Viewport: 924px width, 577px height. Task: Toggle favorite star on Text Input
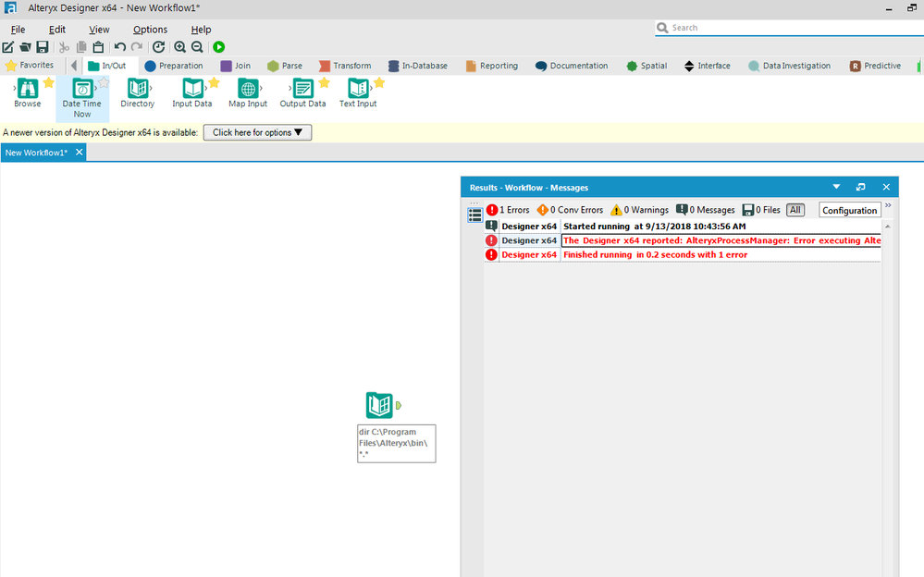click(379, 83)
